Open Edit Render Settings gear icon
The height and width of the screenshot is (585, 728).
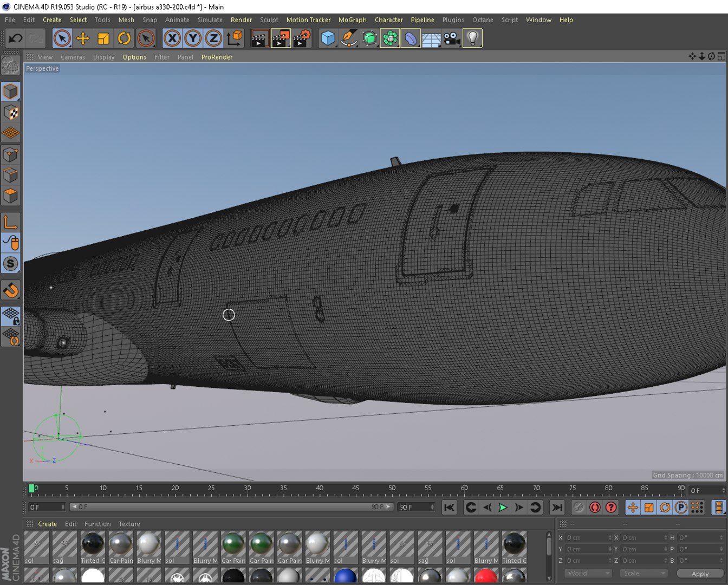tap(302, 38)
